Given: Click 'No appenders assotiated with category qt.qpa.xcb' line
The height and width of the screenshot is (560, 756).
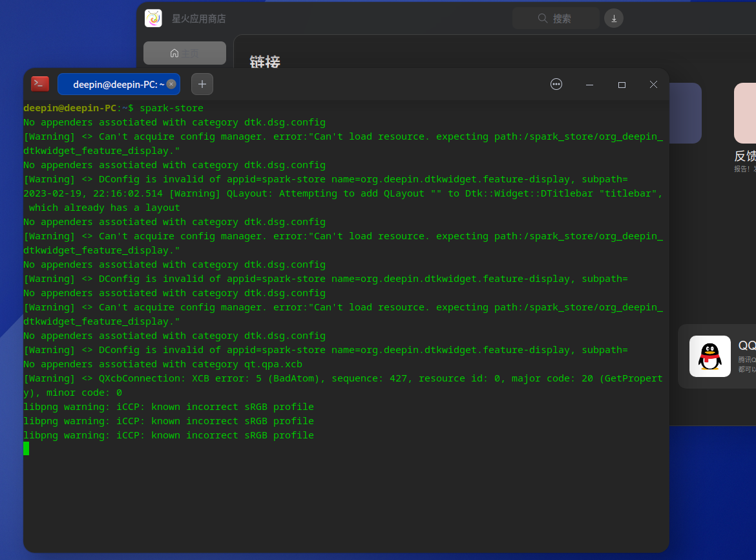Looking at the screenshot, I should pos(163,364).
